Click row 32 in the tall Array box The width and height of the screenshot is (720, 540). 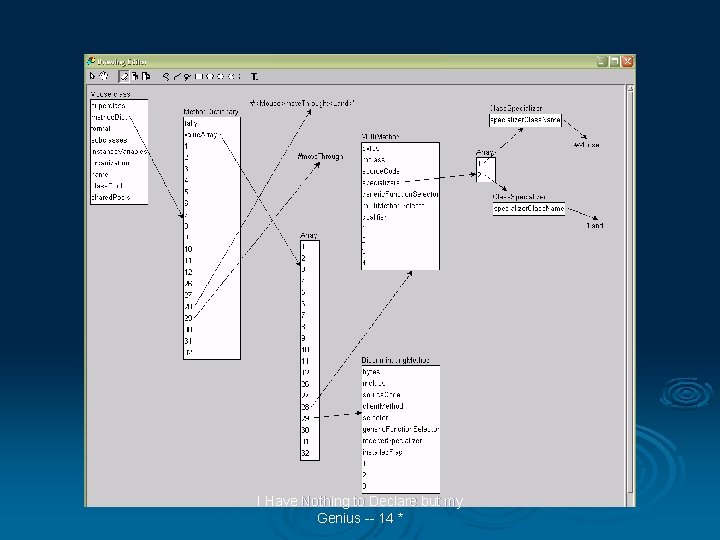click(x=310, y=453)
